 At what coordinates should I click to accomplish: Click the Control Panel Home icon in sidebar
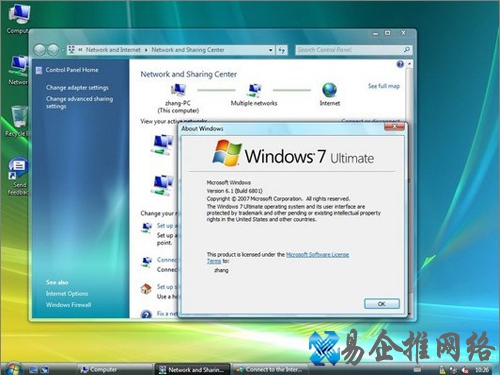click(x=39, y=70)
